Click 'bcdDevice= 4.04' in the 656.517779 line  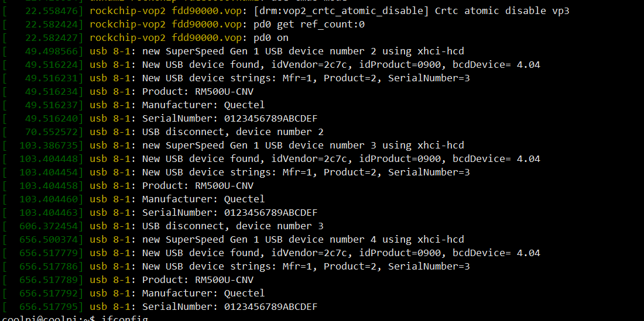click(496, 253)
